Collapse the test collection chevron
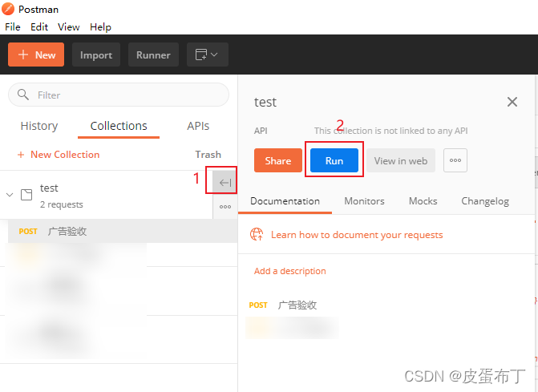 10,195
